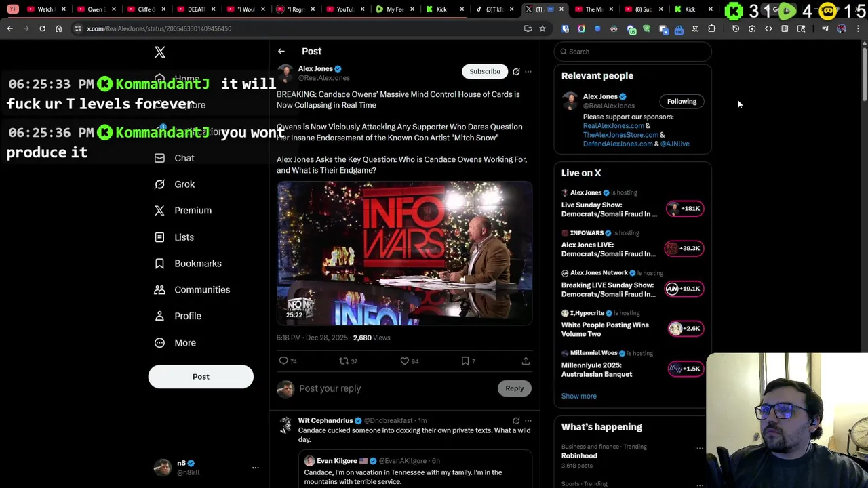Viewport: 868px width, 488px height.
Task: Play the Infowars video thumbnail
Action: point(404,253)
